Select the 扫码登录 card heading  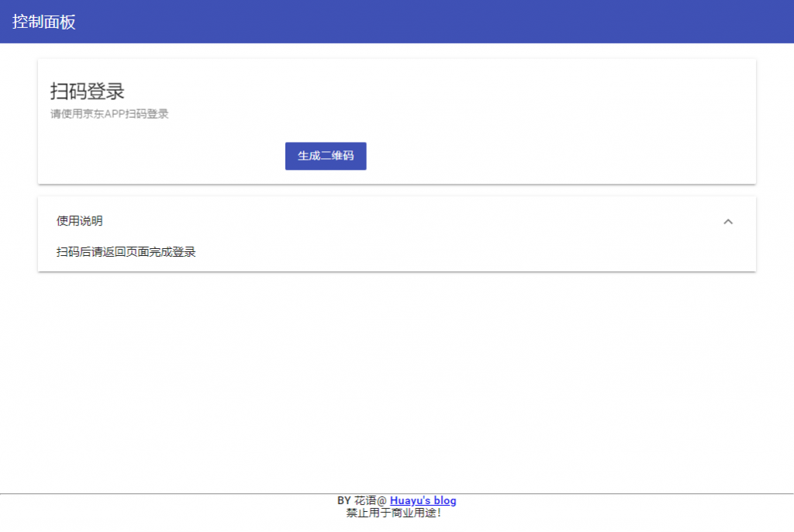[x=88, y=92]
